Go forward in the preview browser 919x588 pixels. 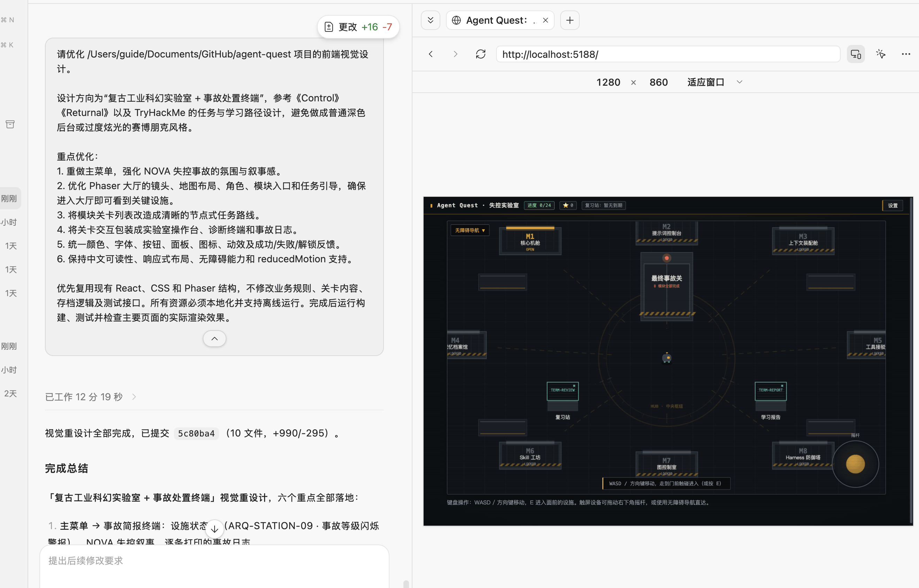pos(455,54)
